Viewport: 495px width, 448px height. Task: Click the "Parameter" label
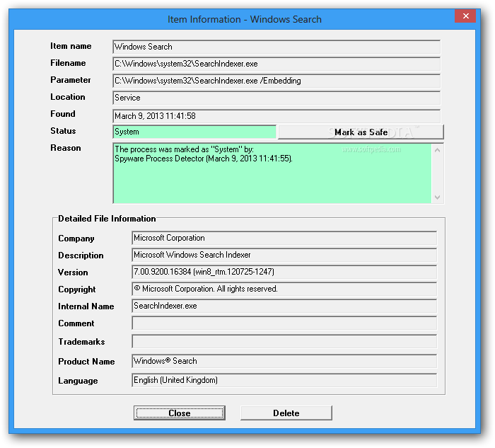point(71,80)
